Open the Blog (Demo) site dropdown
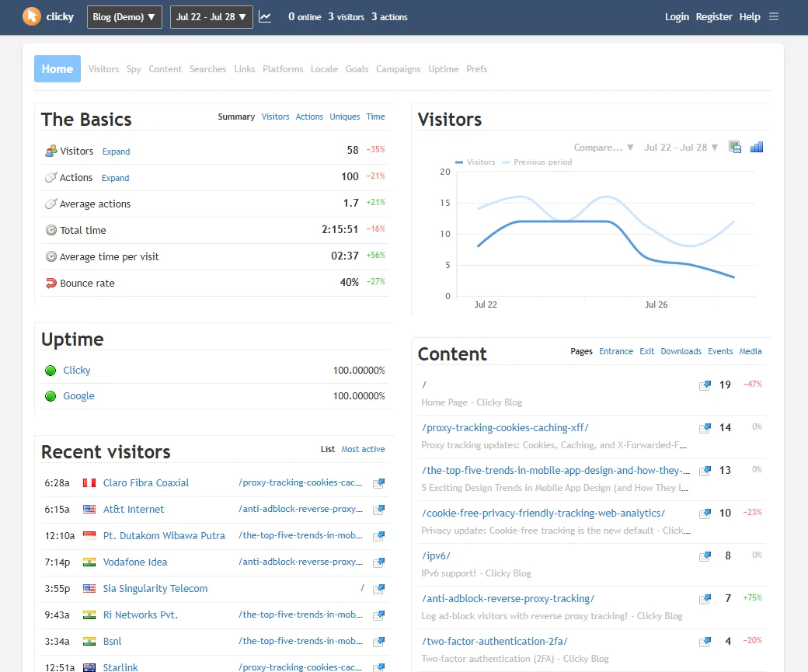The width and height of the screenshot is (808, 672). click(124, 17)
